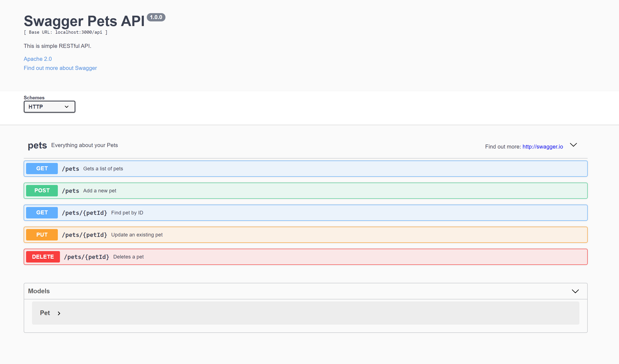Click the Models section heading
This screenshot has height=364, width=619.
tap(39, 291)
